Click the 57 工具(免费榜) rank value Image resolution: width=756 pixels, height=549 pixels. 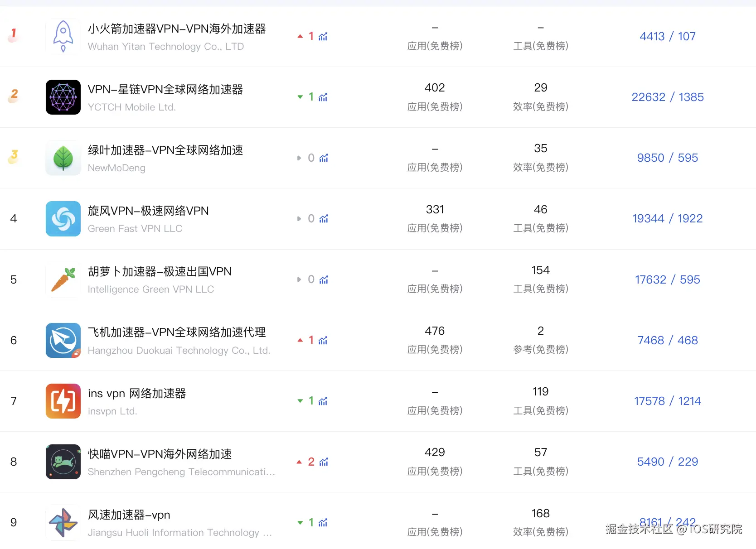coord(541,452)
